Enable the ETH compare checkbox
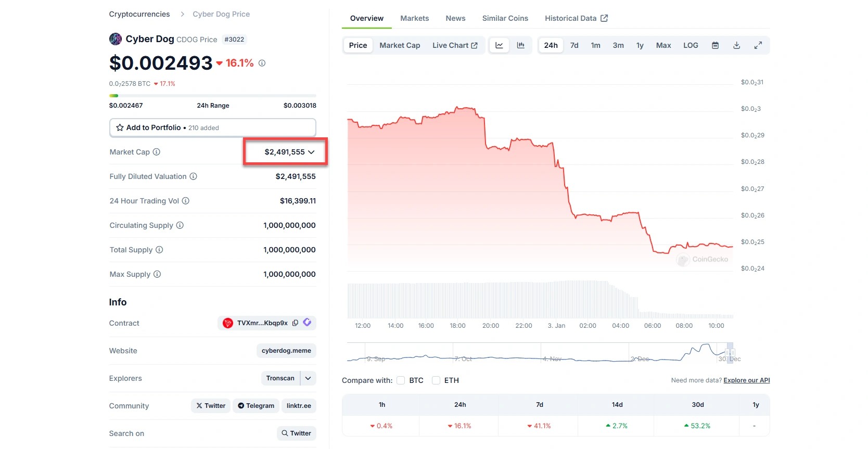 [x=436, y=380]
